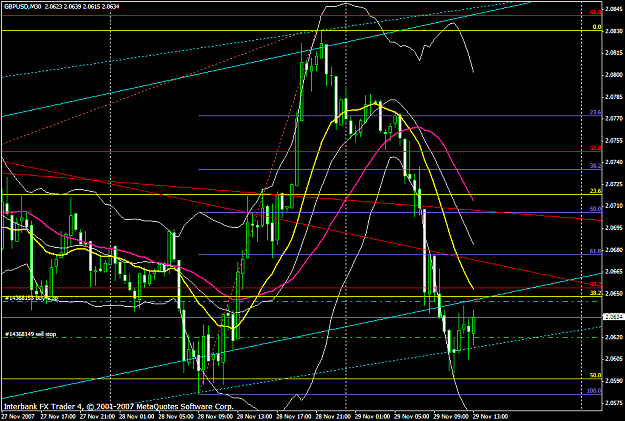Screen dimensions: 625x421
Task: Click price scale value 2.0665
Action: tap(613, 271)
